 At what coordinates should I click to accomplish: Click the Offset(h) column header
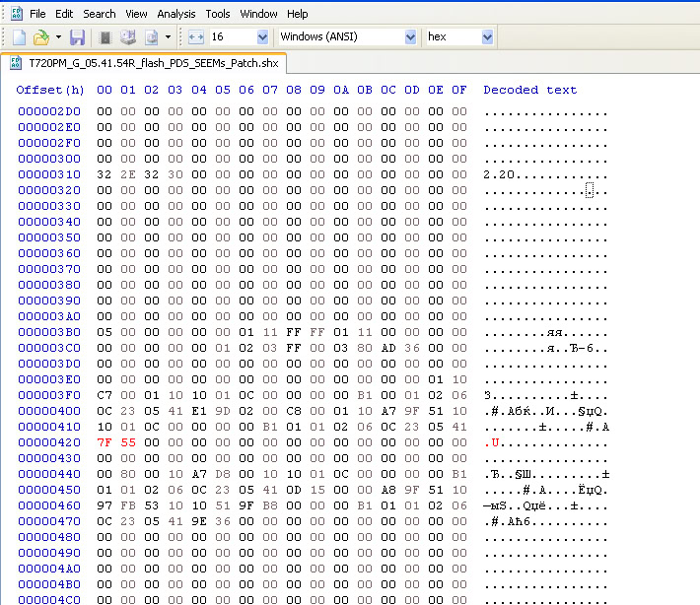(50, 90)
